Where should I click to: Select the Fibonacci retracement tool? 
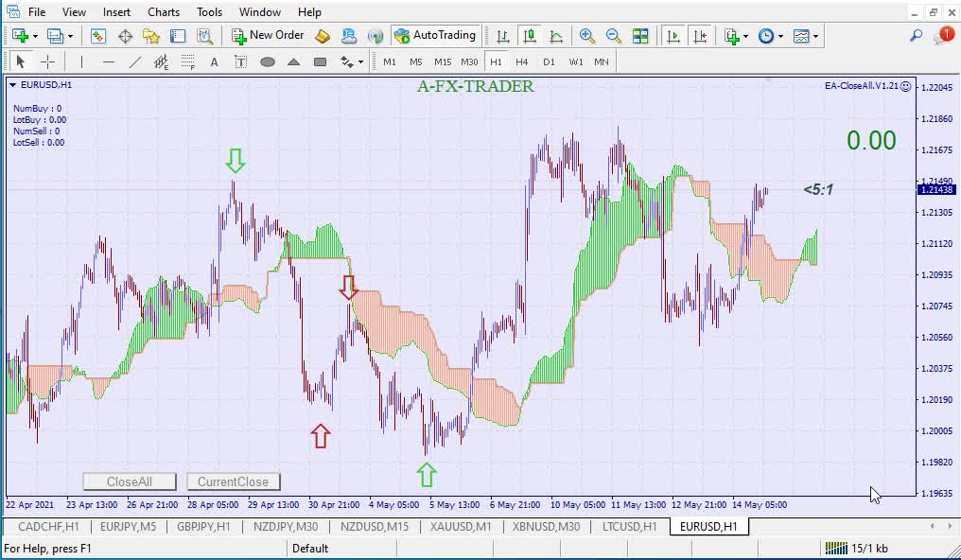(187, 62)
